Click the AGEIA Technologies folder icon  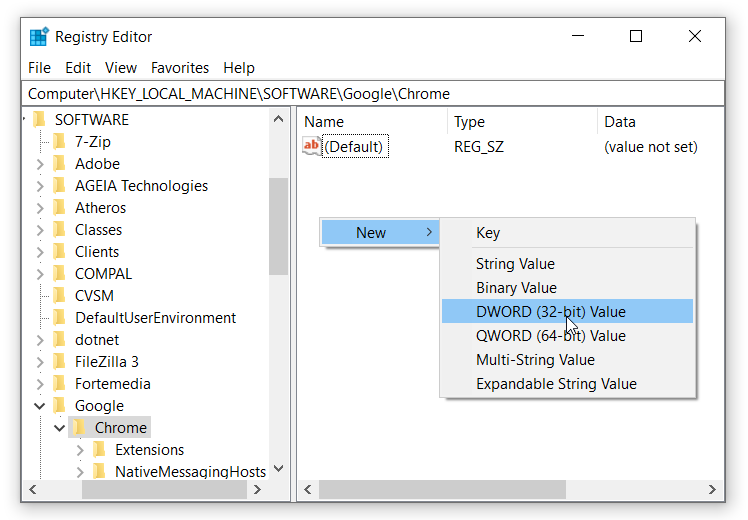coord(60,186)
